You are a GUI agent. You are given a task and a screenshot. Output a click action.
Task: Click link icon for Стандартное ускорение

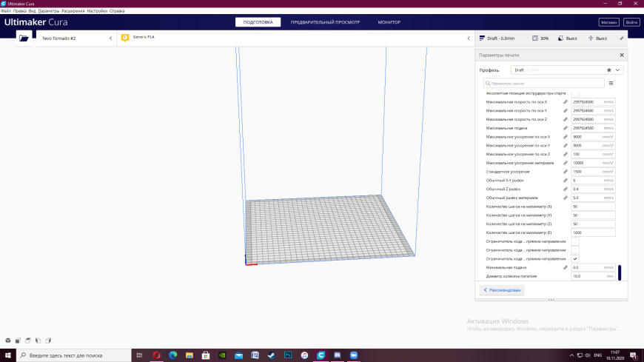566,172
